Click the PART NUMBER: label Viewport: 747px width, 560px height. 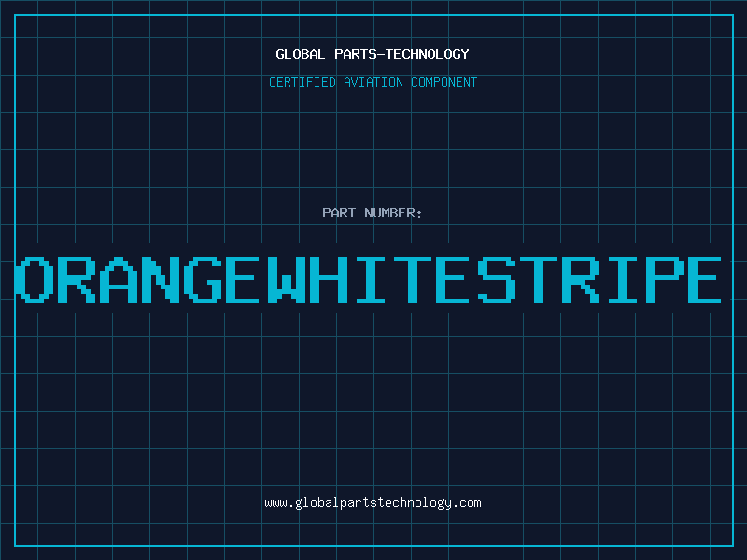(373, 213)
